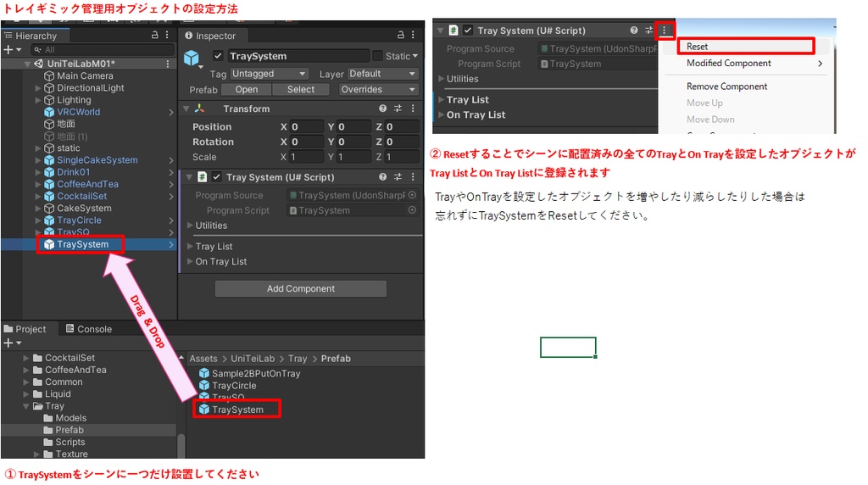The width and height of the screenshot is (868, 485).
Task: Click the Add Component button
Action: click(301, 288)
